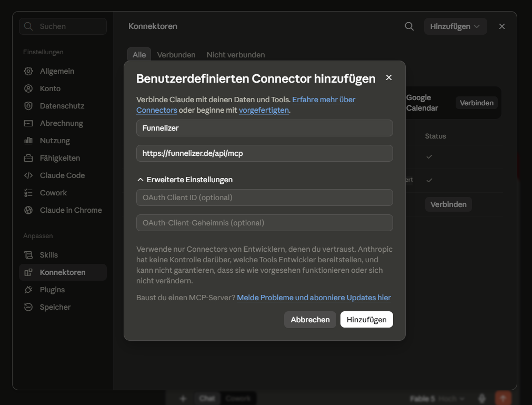Click the Plugins plug icon
Image resolution: width=532 pixels, height=405 pixels.
click(28, 289)
